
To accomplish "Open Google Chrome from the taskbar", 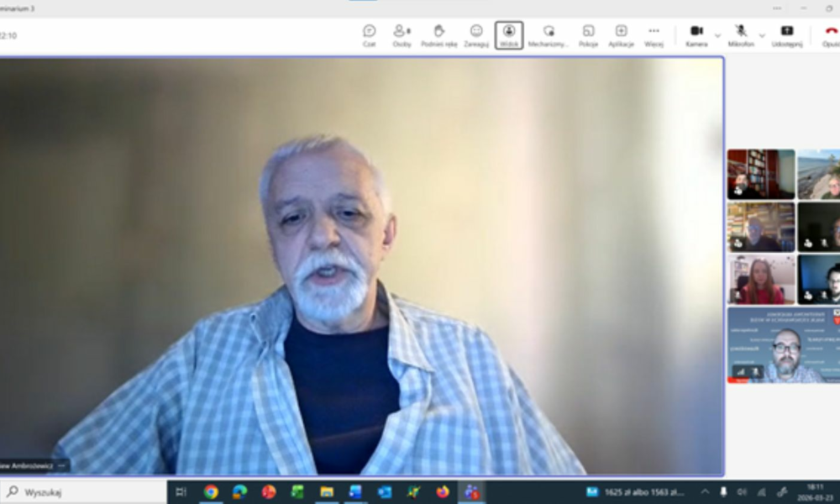I will point(209,492).
